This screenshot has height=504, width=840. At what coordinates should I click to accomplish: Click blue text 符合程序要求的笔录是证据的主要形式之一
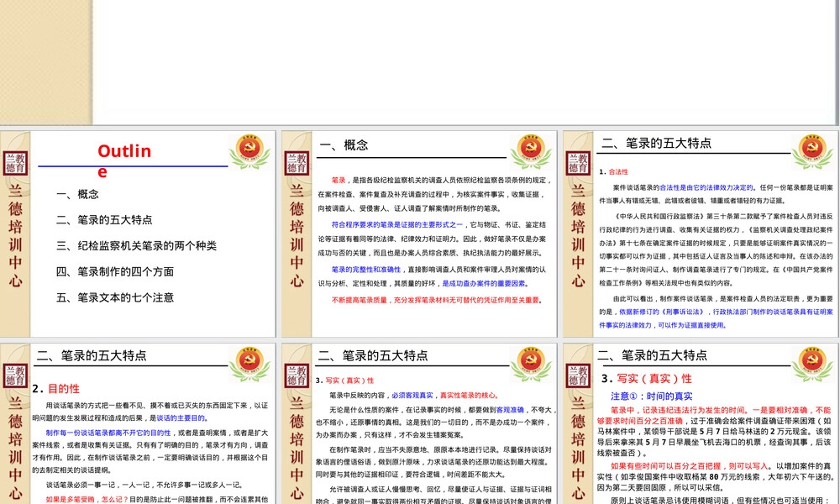[x=397, y=225]
